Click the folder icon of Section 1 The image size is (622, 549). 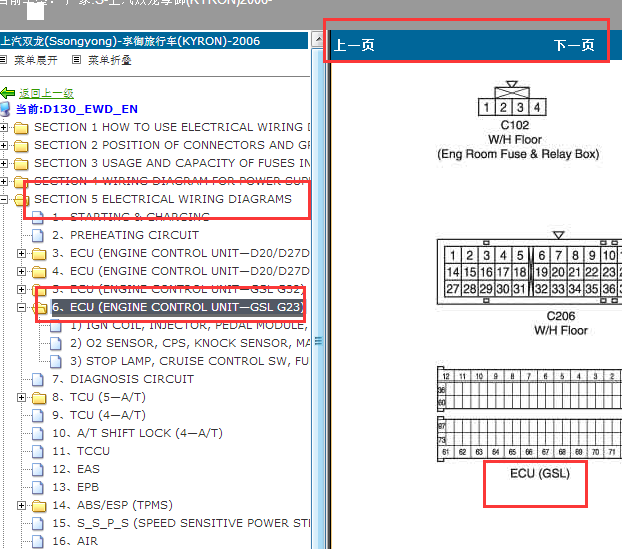(x=21, y=128)
